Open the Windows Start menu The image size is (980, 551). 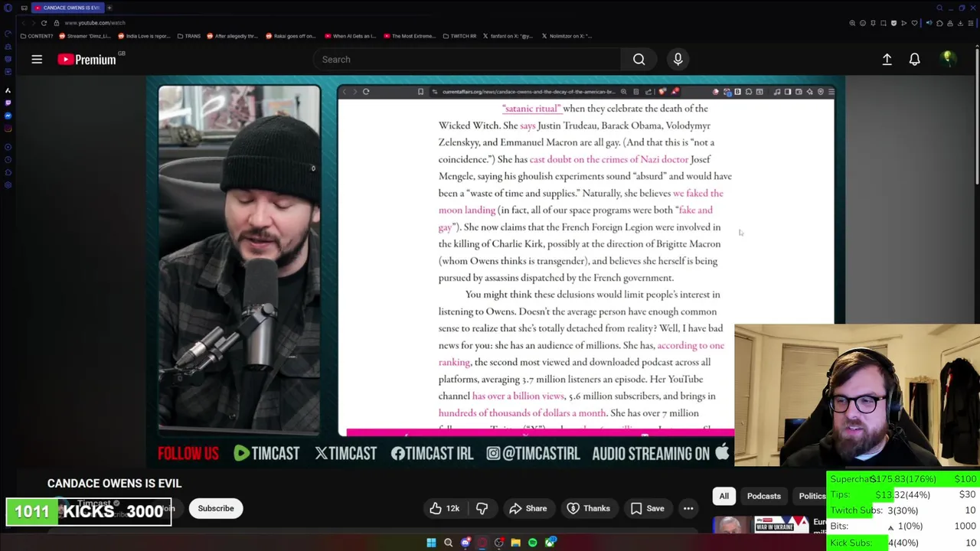(431, 543)
